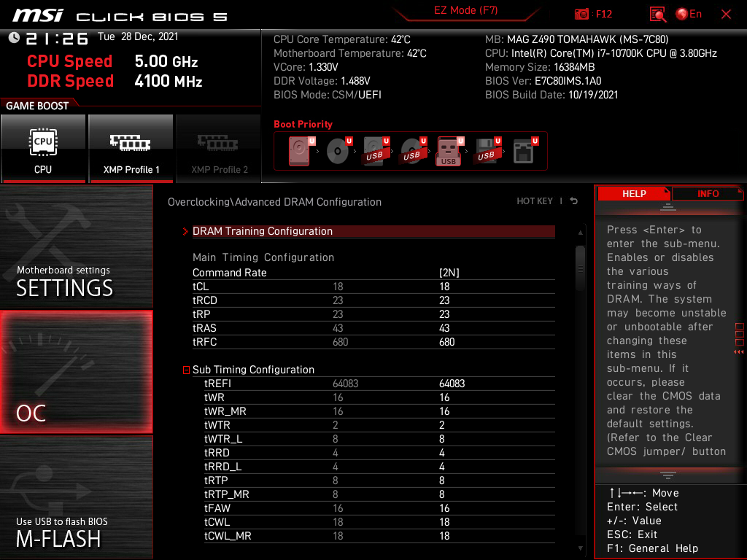This screenshot has height=560, width=747.
Task: Open the M-FLASH BIOS flashing section
Action: pos(76,497)
